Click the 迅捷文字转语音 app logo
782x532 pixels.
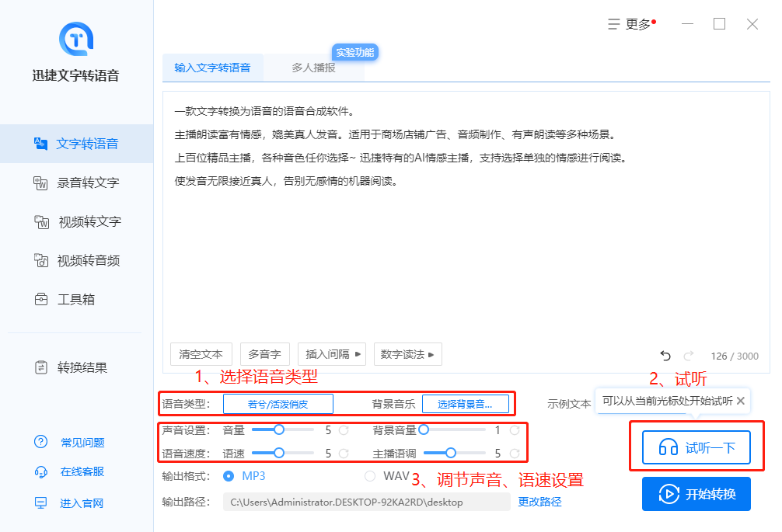(x=76, y=39)
